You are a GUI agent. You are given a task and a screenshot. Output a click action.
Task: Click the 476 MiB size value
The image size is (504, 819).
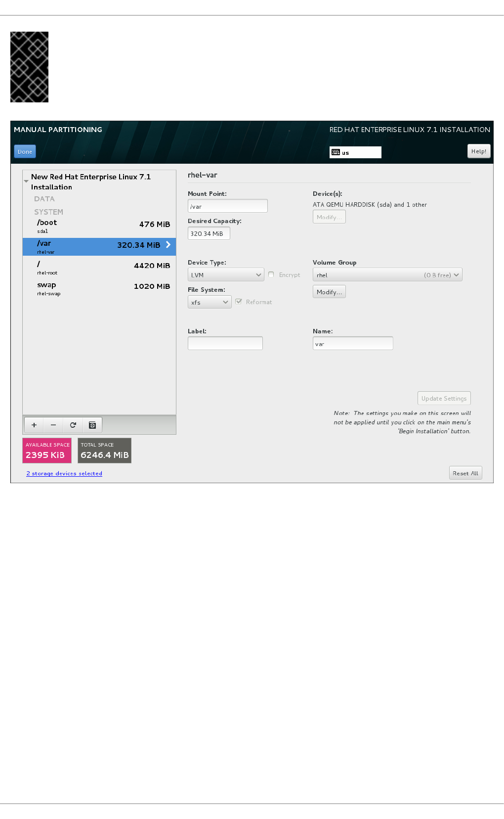(155, 224)
